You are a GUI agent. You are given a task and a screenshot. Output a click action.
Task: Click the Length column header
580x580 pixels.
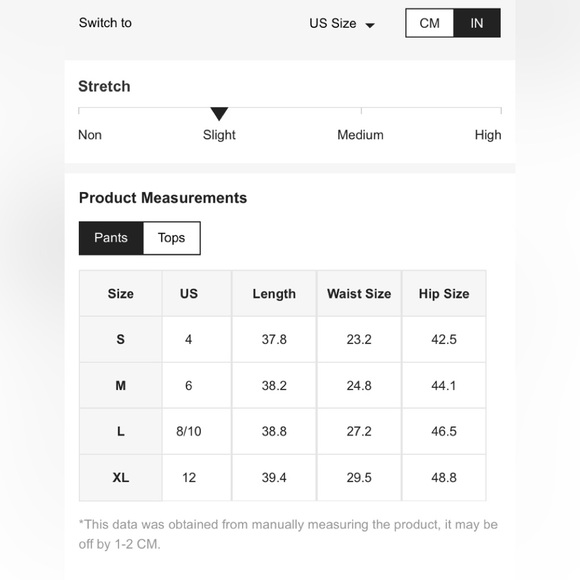(x=274, y=293)
